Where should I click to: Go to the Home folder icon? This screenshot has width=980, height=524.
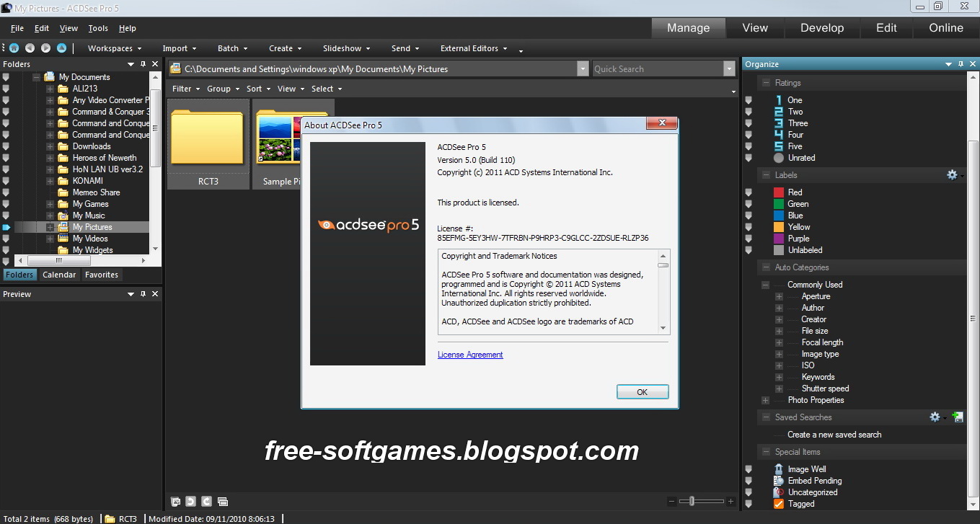tap(14, 48)
